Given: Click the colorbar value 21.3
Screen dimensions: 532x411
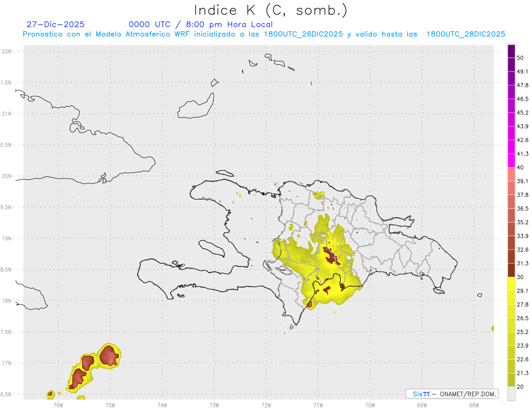Looking at the screenshot, I should point(523,373).
